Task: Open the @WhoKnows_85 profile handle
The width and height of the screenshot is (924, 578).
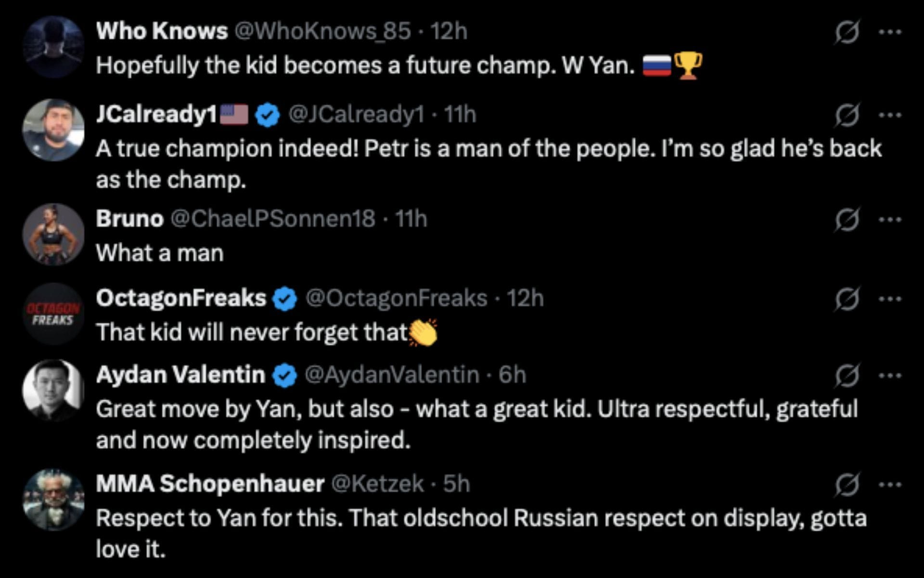Action: coord(322,32)
